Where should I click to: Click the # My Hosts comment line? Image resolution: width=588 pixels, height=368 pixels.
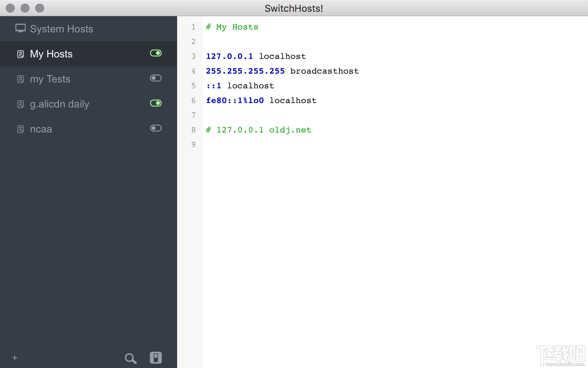(x=232, y=26)
